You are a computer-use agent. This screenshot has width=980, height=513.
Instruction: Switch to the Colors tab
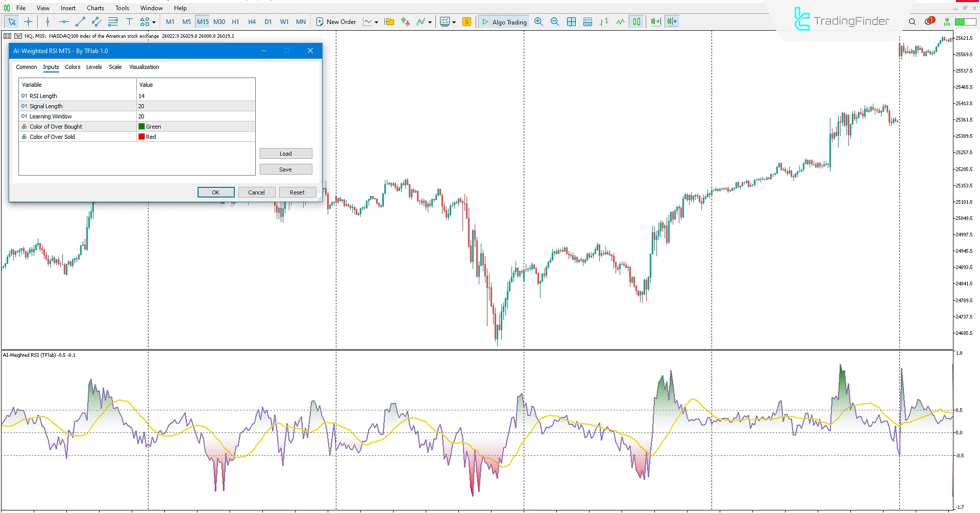(x=72, y=67)
